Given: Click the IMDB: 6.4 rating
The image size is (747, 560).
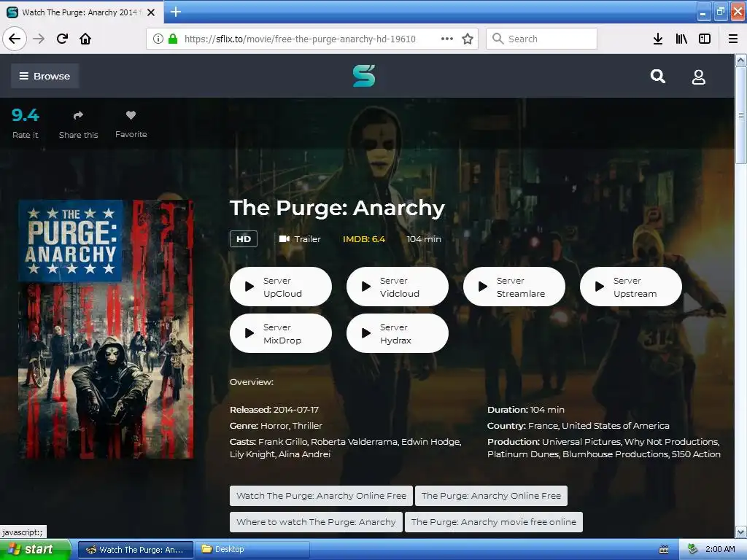Looking at the screenshot, I should tap(364, 239).
